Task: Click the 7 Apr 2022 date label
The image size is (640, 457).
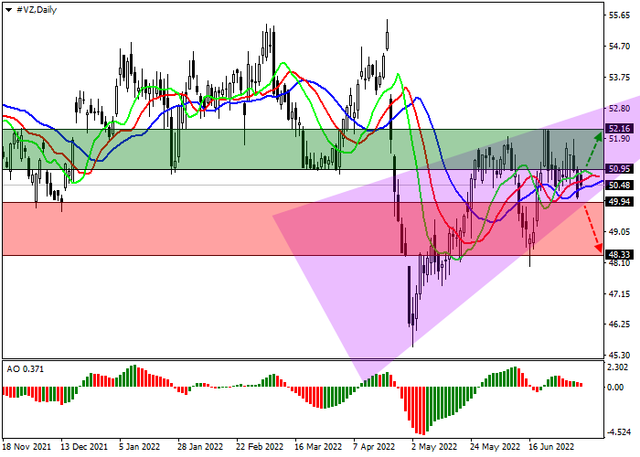Action: click(374, 447)
